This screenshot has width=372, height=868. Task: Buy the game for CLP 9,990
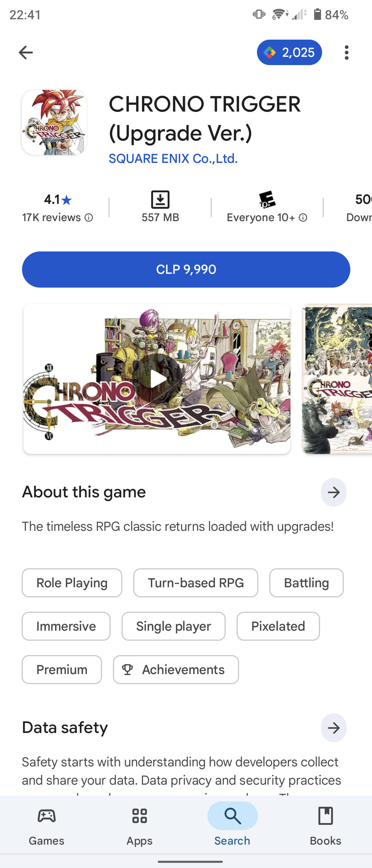(x=186, y=269)
